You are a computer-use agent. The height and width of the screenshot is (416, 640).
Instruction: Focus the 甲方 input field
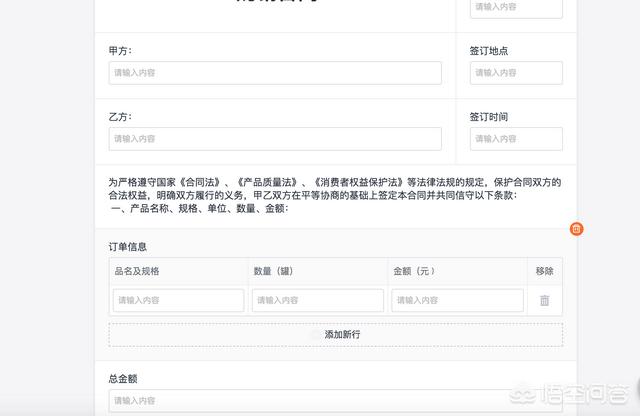point(275,73)
